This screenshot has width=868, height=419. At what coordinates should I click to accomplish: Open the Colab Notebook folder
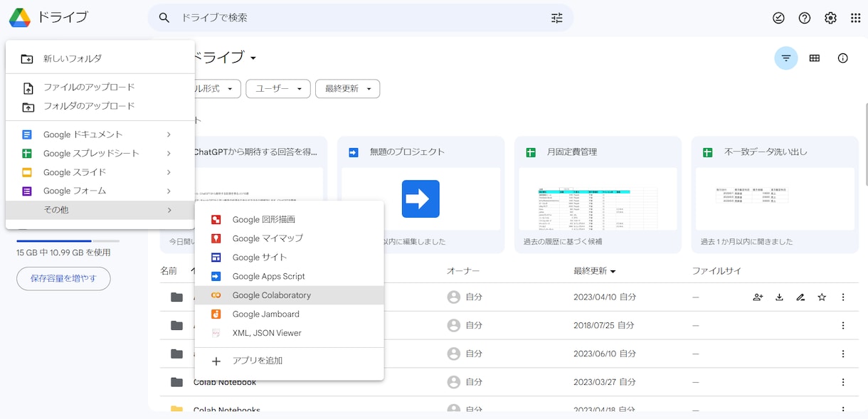[225, 382]
